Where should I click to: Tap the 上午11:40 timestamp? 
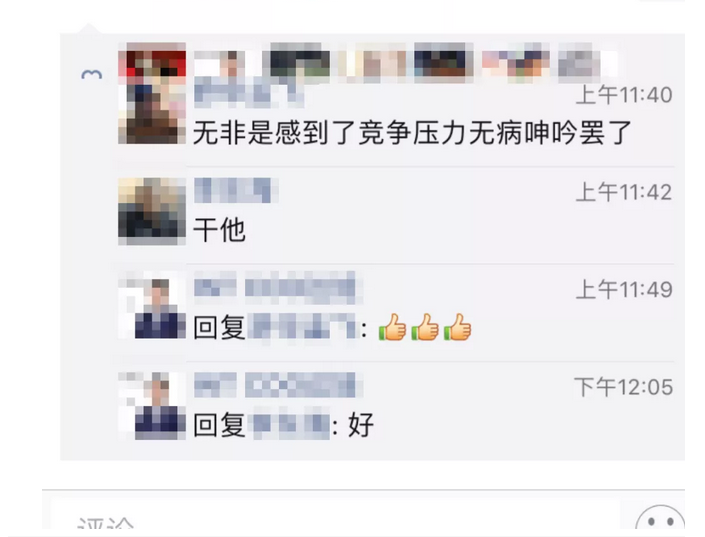(624, 95)
